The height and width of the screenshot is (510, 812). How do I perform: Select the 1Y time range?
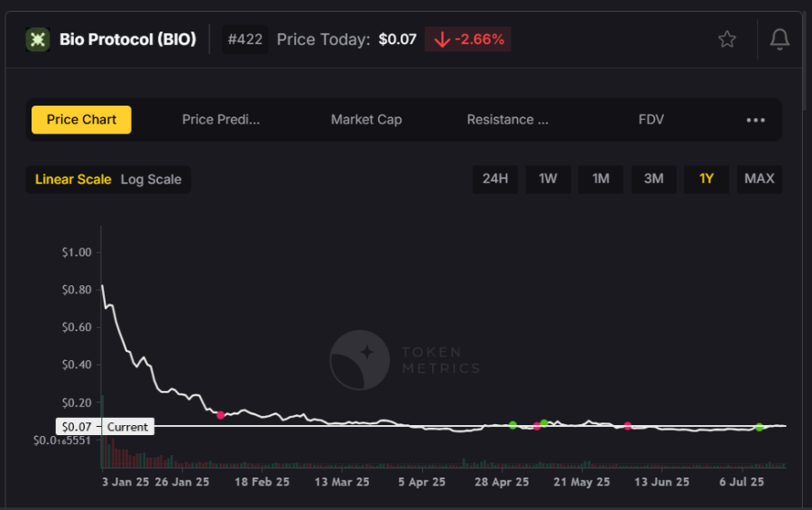pyautogui.click(x=706, y=179)
